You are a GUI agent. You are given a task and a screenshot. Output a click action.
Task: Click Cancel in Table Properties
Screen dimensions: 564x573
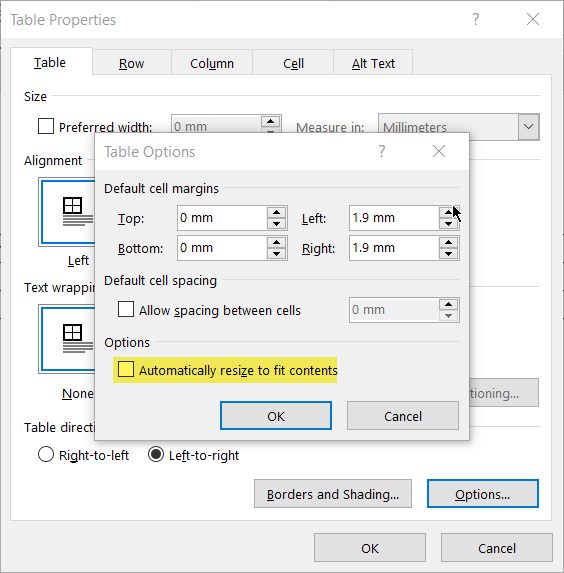coord(497,548)
